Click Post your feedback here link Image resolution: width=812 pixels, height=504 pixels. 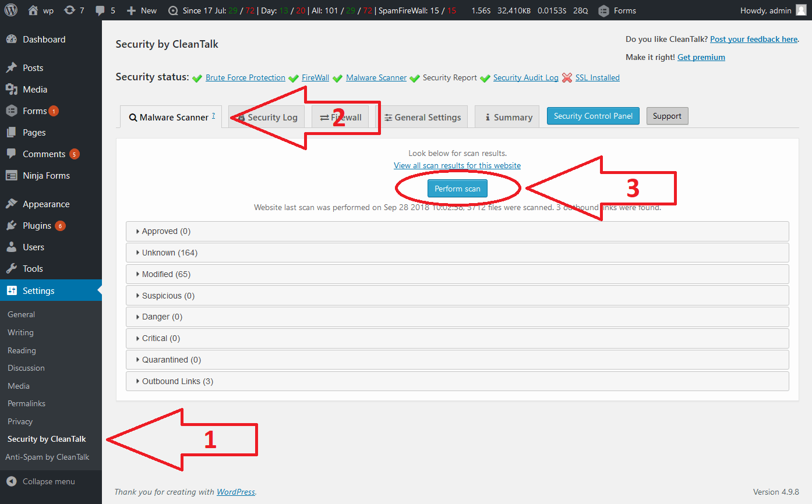click(x=753, y=39)
